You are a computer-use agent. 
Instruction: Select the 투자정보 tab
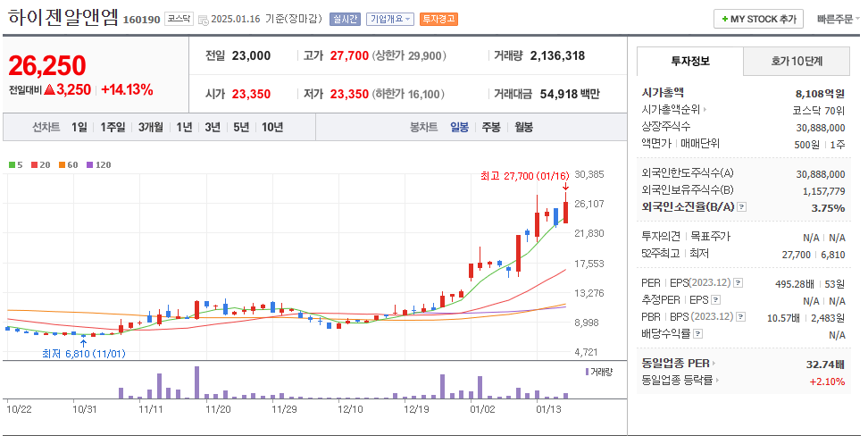[x=689, y=61]
